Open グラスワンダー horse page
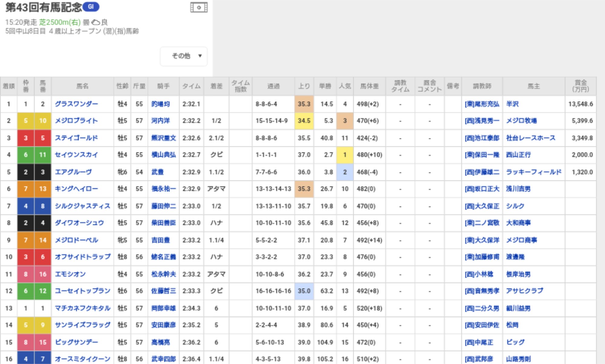605x364 pixels. tap(76, 104)
